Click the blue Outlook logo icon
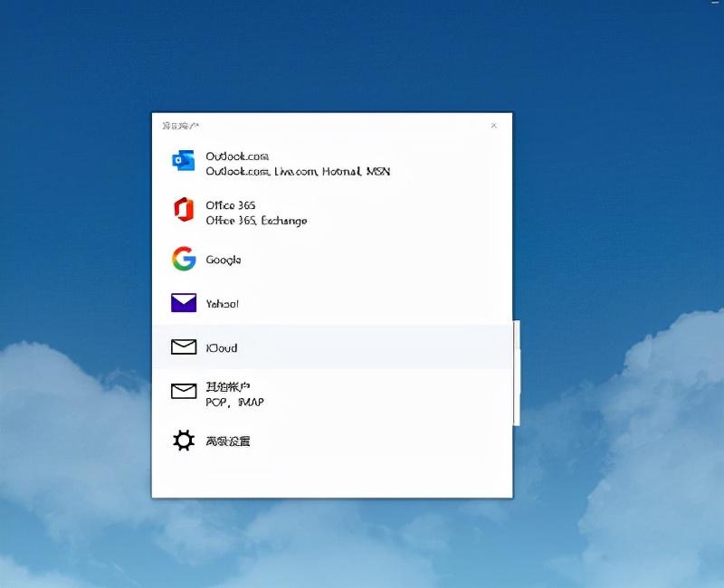The height and width of the screenshot is (588, 724). point(184,160)
